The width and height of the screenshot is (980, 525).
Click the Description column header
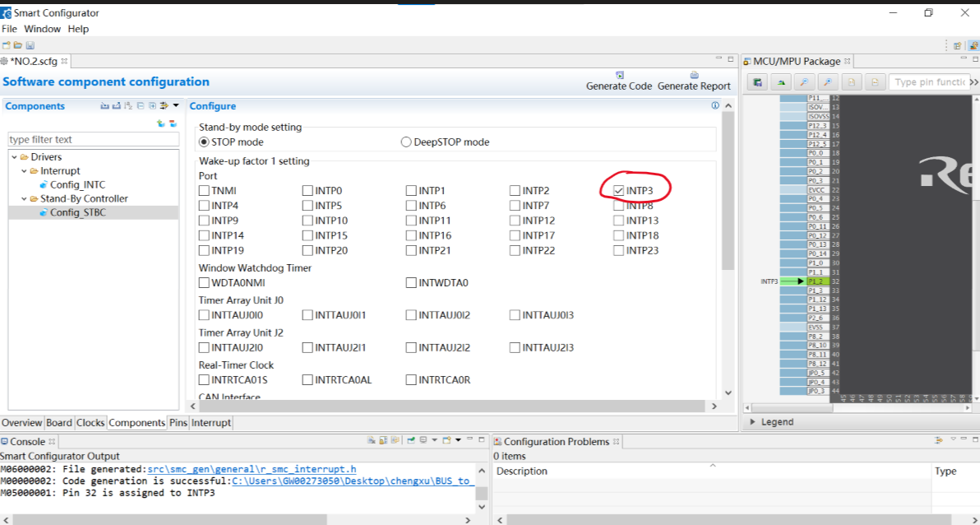coord(522,471)
